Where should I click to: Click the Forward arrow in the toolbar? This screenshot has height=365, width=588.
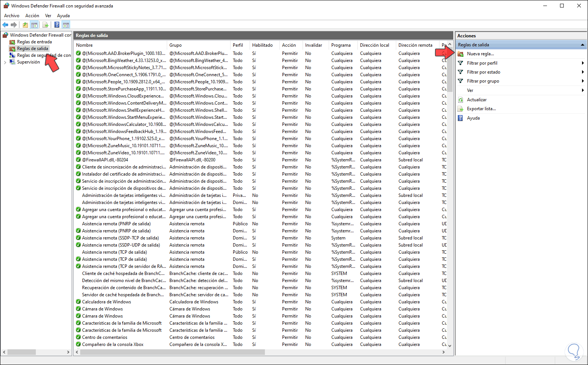14,25
